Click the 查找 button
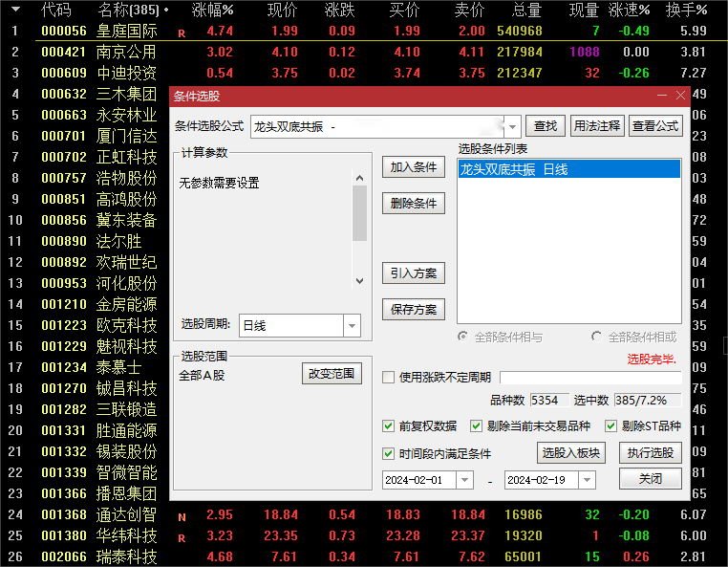Viewport: 728px width, 567px height. 546,126
